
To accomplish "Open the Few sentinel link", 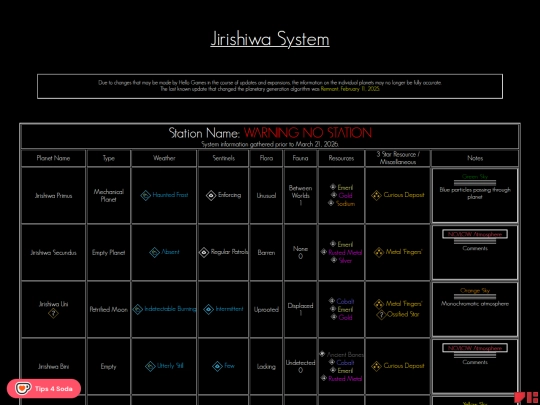I will [x=229, y=366].
